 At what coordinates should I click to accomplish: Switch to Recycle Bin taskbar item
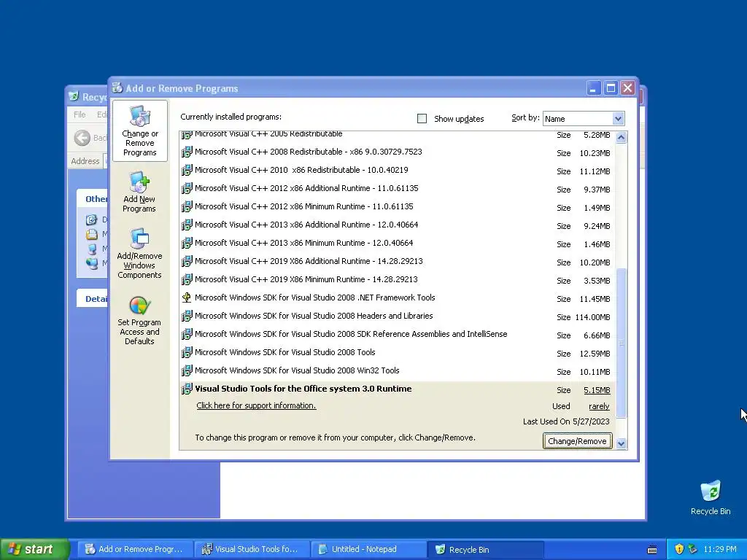485,549
